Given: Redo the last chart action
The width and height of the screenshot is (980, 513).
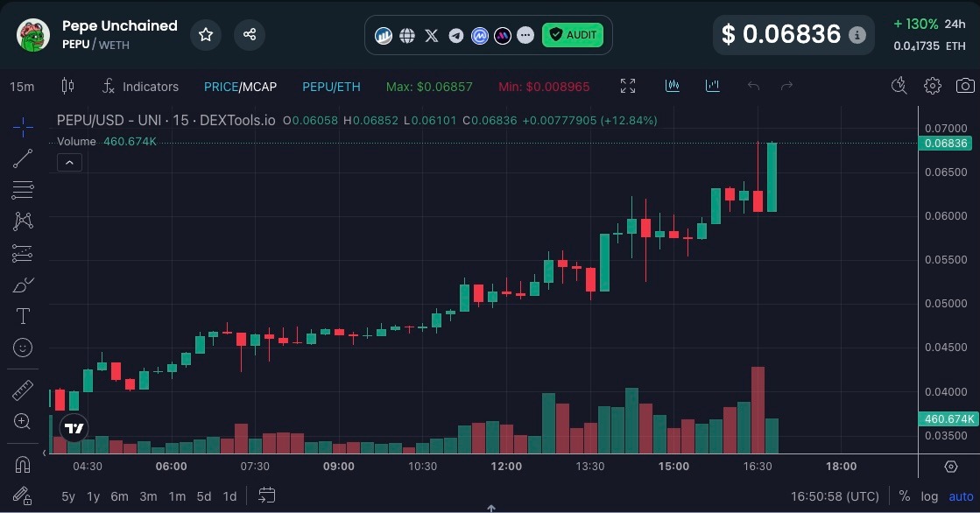Looking at the screenshot, I should pyautogui.click(x=786, y=86).
